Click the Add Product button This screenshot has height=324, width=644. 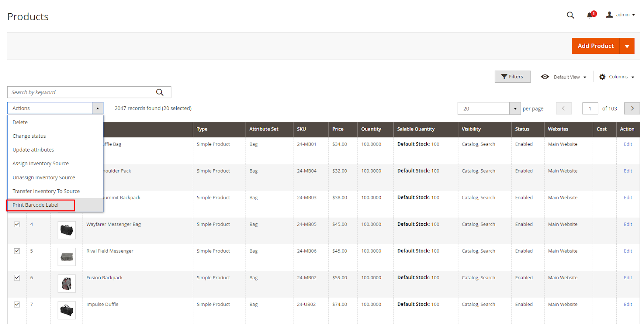(595, 46)
